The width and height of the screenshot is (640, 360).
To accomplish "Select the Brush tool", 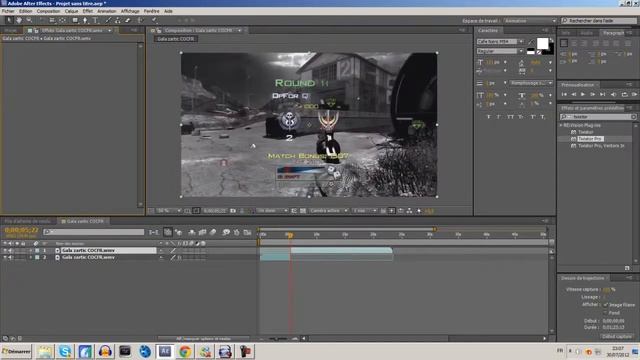I will pos(108,20).
